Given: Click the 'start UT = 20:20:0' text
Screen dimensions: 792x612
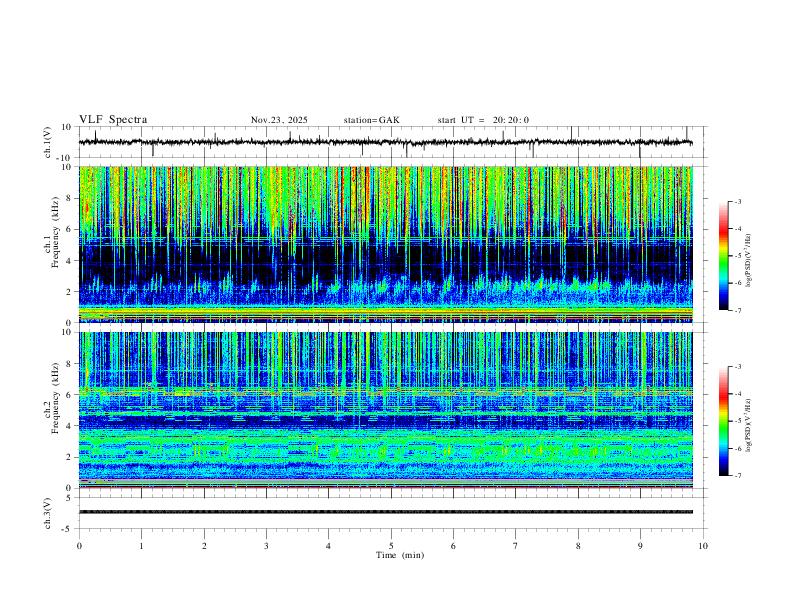Looking at the screenshot, I should [x=483, y=120].
